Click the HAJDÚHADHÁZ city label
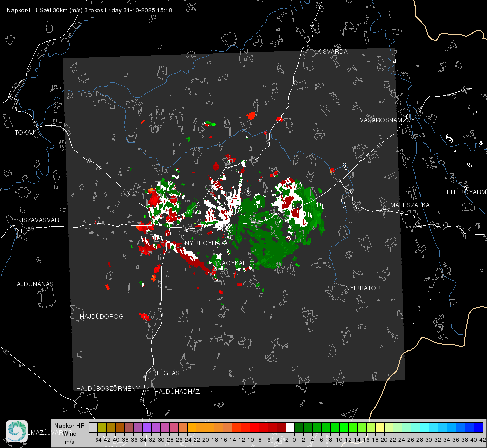 pos(177,392)
